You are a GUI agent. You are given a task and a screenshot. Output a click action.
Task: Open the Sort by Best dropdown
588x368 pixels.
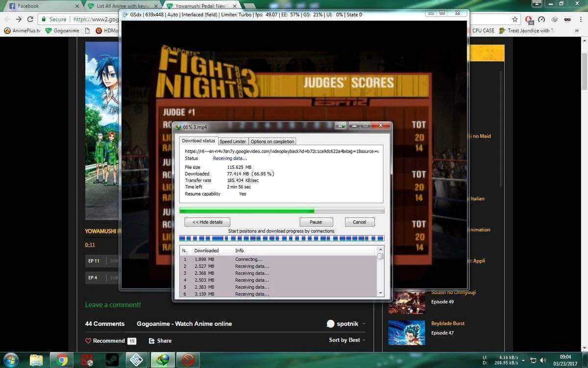(x=347, y=340)
